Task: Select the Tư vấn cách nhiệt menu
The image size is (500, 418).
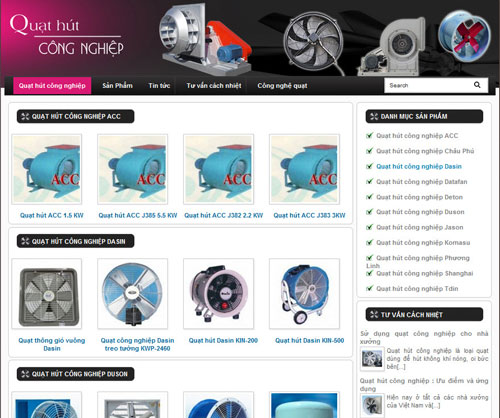Action: coord(214,86)
